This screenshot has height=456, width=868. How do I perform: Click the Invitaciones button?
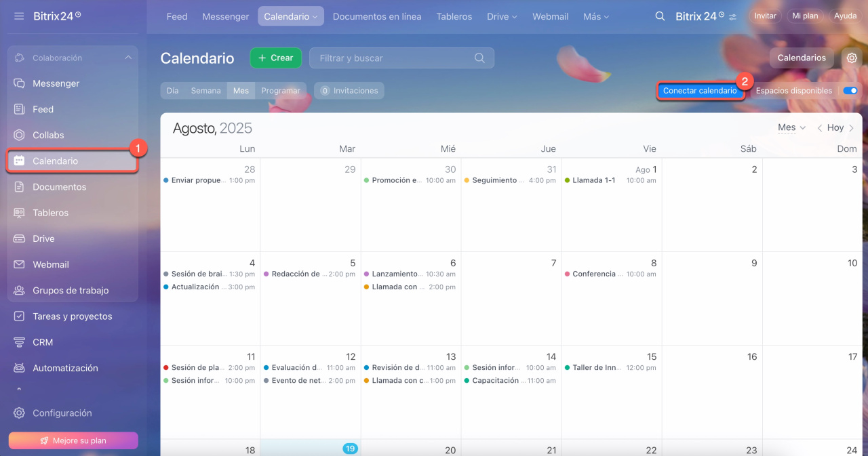(349, 91)
